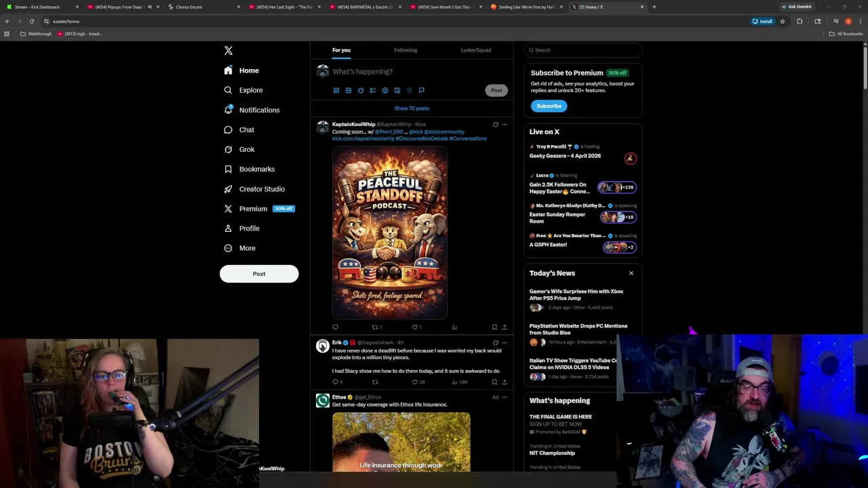Click the large Post button in sidebar

click(259, 274)
